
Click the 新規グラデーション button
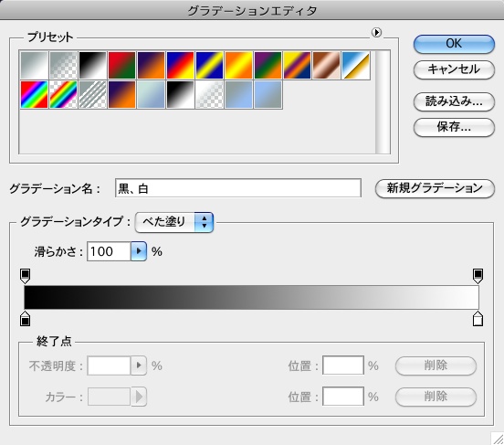coord(435,188)
